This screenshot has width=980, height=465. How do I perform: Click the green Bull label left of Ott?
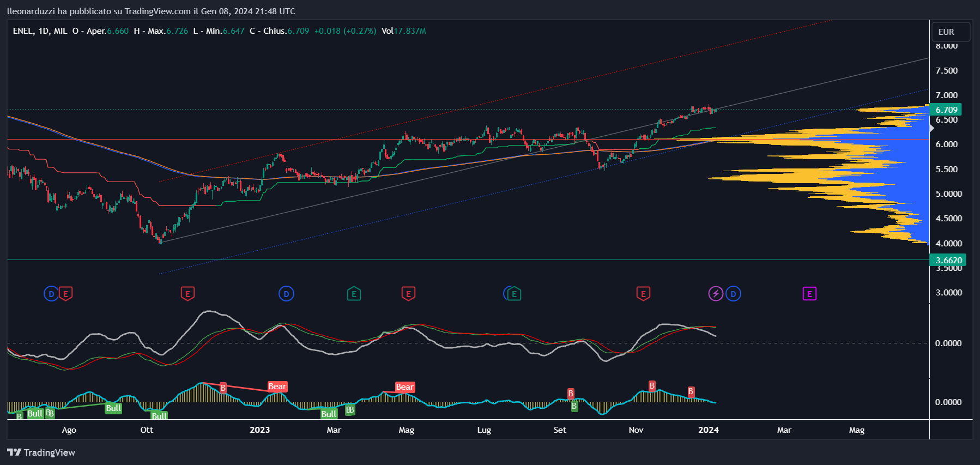113,408
